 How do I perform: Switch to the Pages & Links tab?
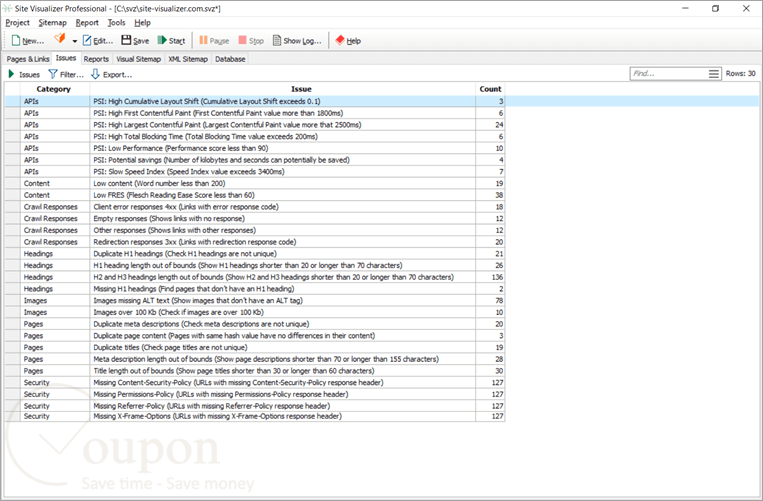(28, 59)
